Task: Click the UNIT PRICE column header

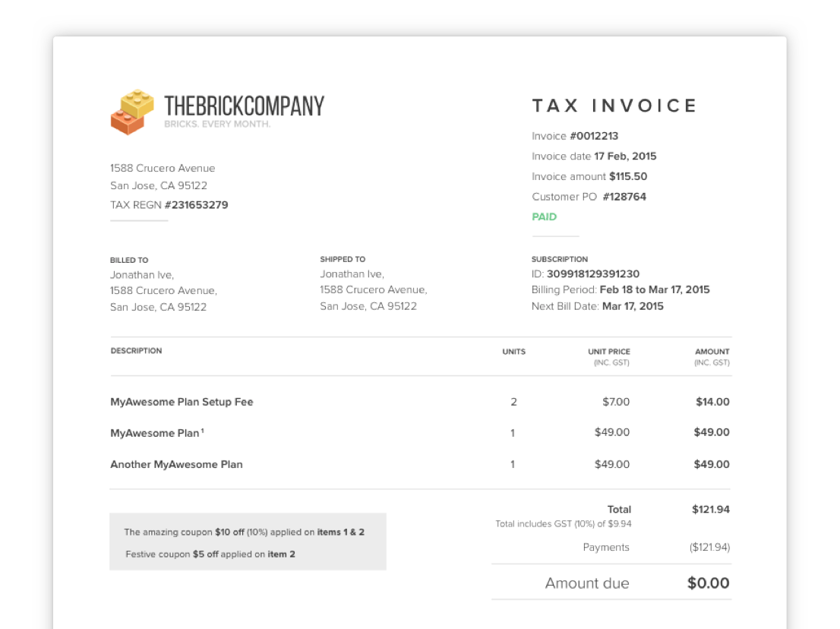Action: [x=609, y=352]
